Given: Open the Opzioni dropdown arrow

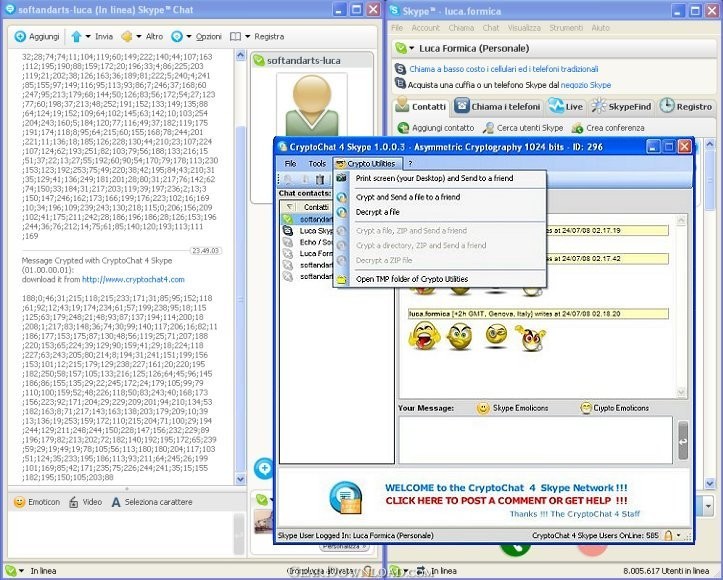Looking at the screenshot, I should coord(189,36).
